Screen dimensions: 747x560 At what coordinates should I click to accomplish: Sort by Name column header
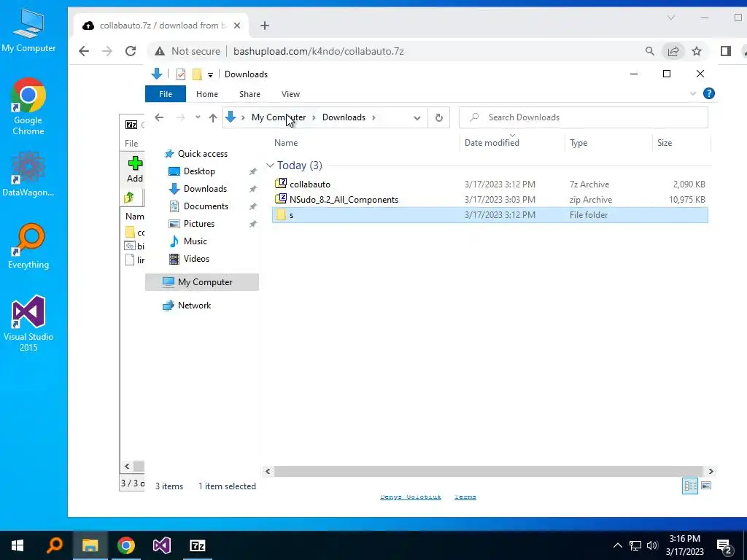point(286,143)
